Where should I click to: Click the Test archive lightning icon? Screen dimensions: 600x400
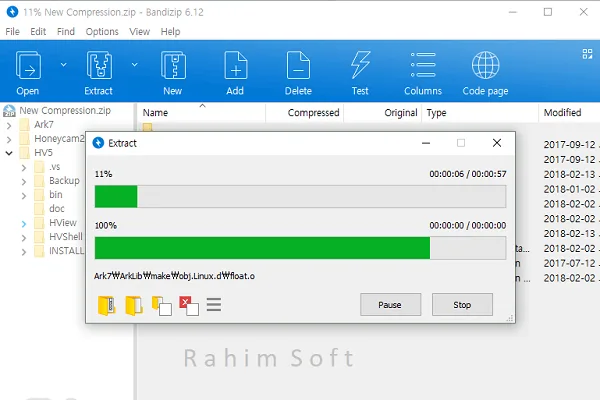click(360, 65)
